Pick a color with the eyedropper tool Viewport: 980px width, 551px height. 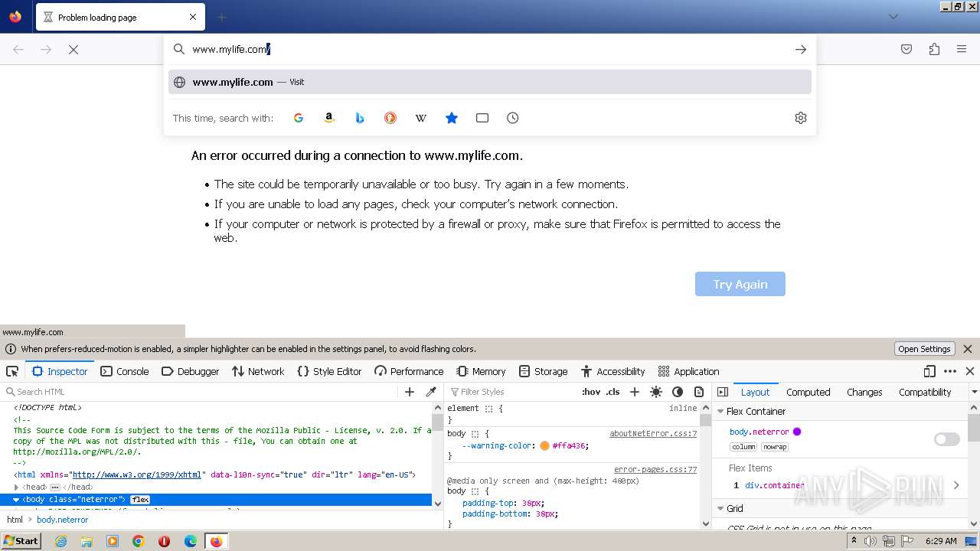click(x=431, y=392)
